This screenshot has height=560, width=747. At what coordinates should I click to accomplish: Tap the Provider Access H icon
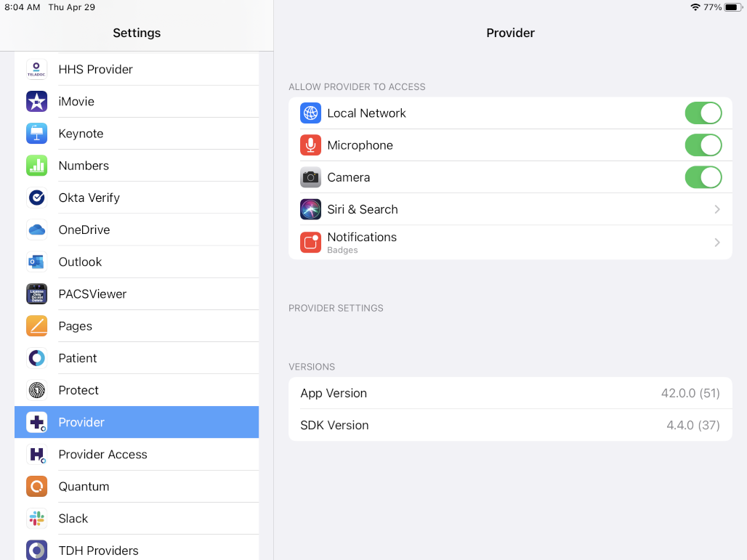click(x=36, y=454)
